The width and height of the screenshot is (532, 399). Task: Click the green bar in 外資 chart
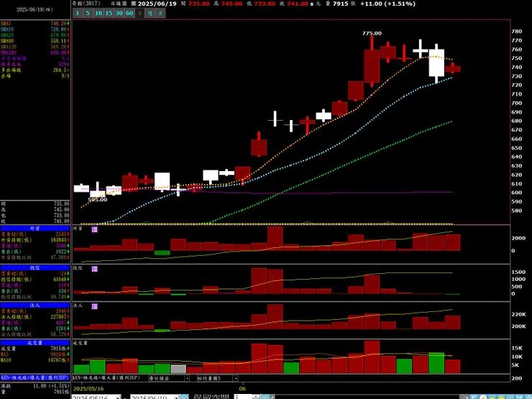coord(162,253)
